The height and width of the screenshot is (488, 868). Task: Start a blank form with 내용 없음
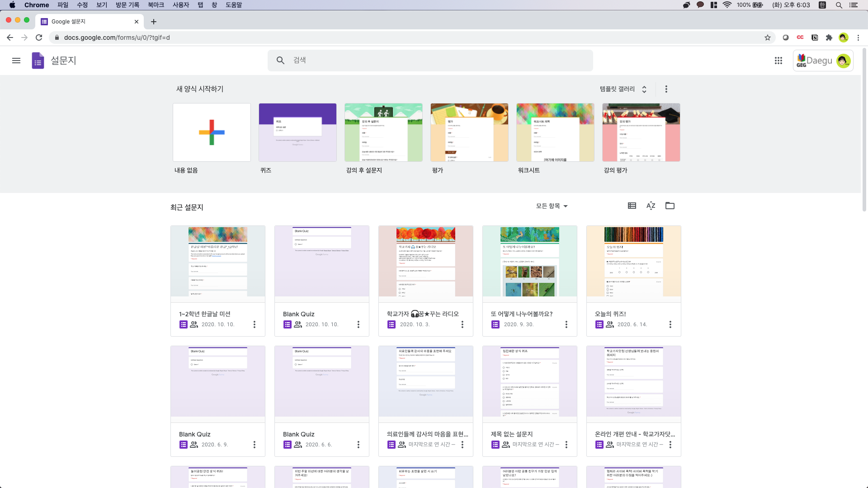point(212,132)
